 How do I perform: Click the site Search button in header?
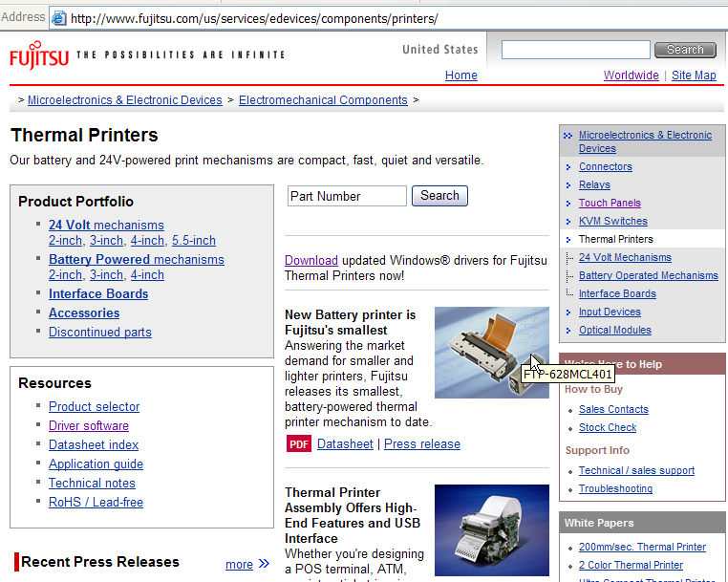685,50
